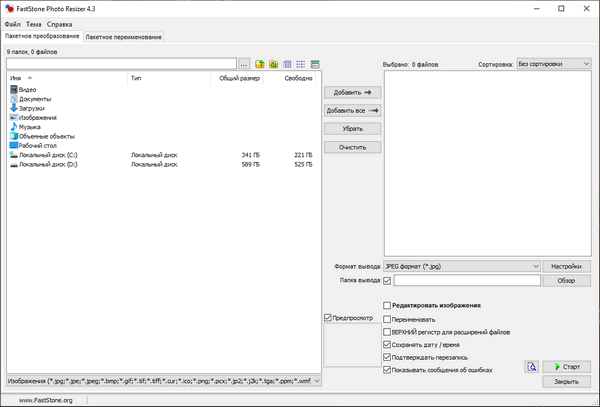
Task: Uncheck the Предпросмотр checkbox
Action: pyautogui.click(x=328, y=318)
